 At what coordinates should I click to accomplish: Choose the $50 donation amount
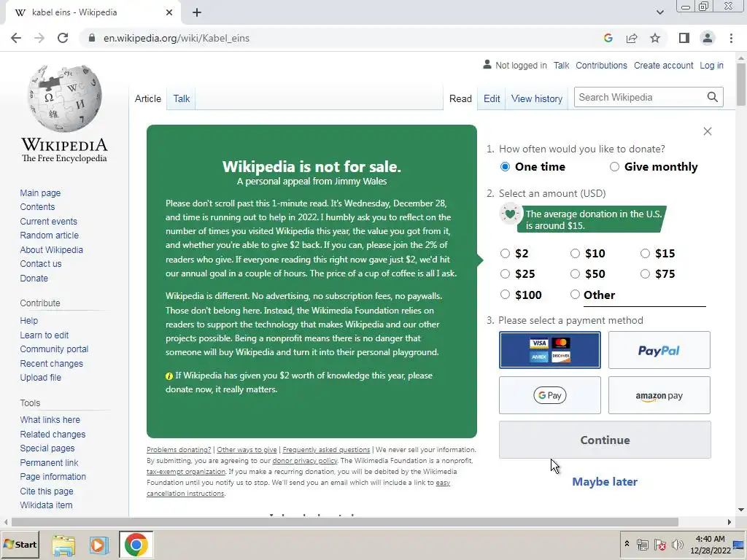(575, 274)
